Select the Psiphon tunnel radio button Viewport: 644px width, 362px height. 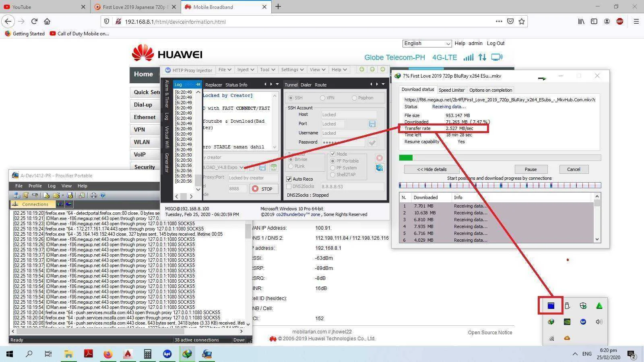354,98
